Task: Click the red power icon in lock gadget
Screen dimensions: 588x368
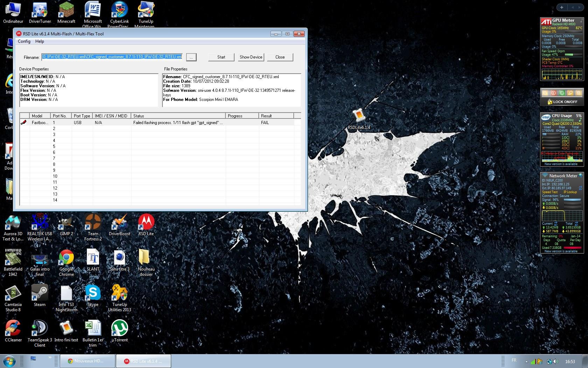Action: point(553,93)
